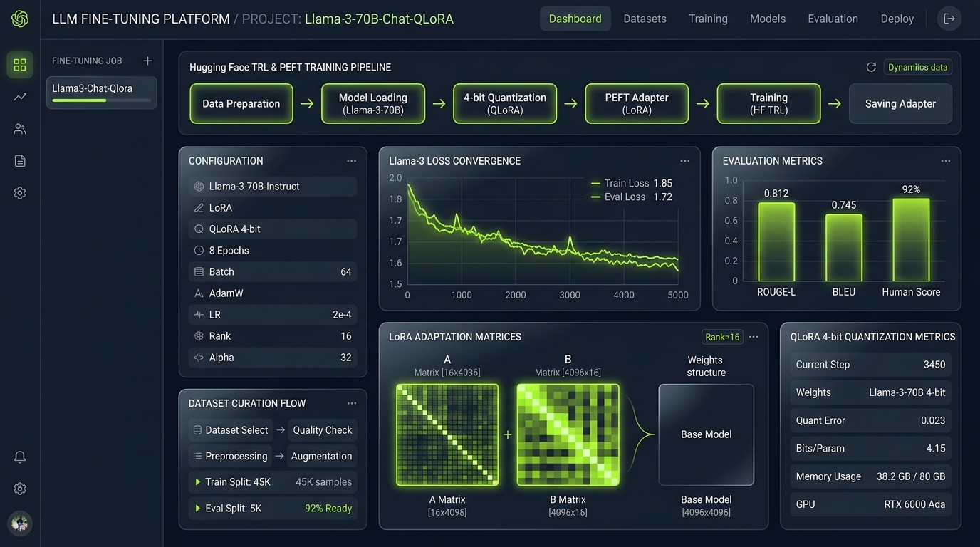Viewport: 980px width, 547px height.
Task: Click the icon beside Alpha setting
Action: (199, 358)
